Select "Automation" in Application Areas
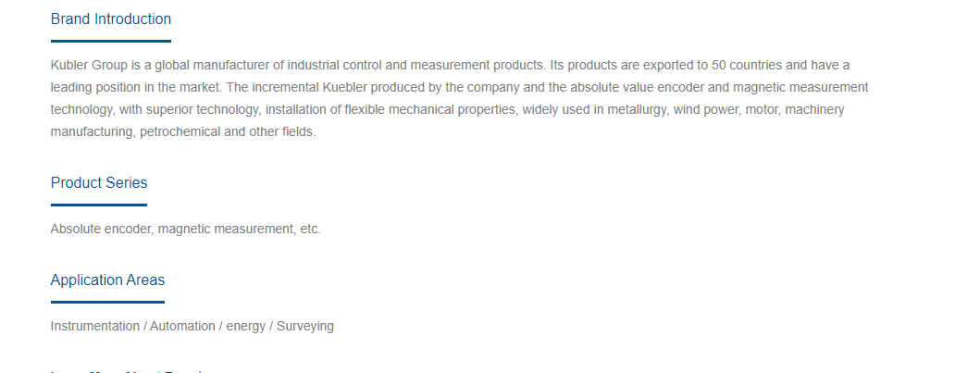The image size is (980, 373). [182, 326]
